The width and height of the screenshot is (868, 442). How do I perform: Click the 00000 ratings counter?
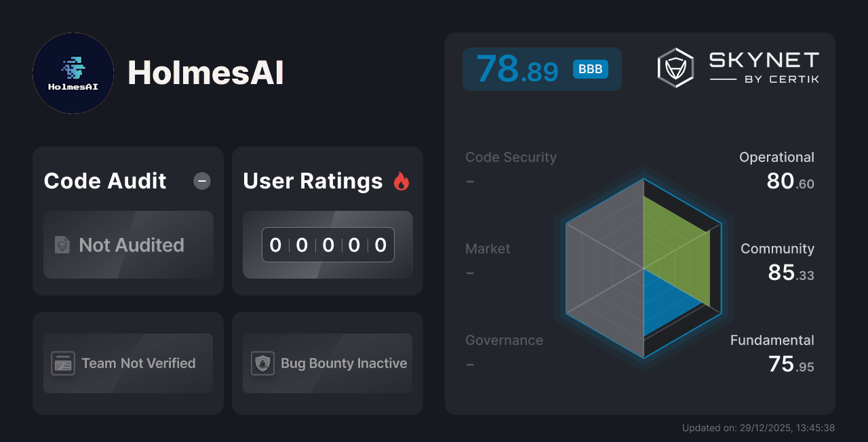(328, 245)
